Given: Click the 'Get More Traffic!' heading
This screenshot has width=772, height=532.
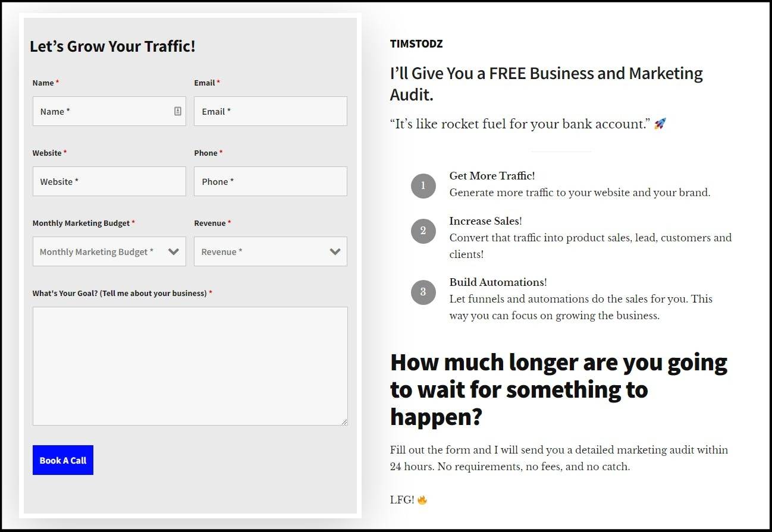Looking at the screenshot, I should pos(492,176).
